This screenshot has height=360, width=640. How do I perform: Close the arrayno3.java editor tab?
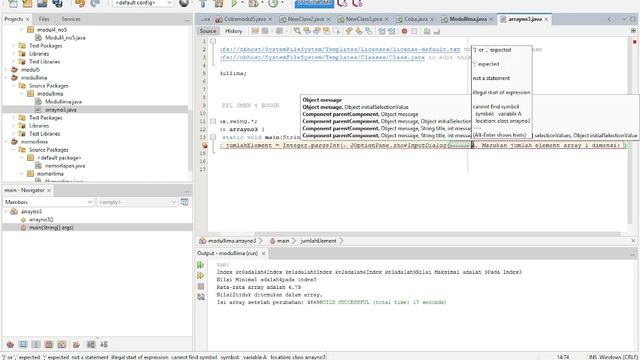pos(546,19)
